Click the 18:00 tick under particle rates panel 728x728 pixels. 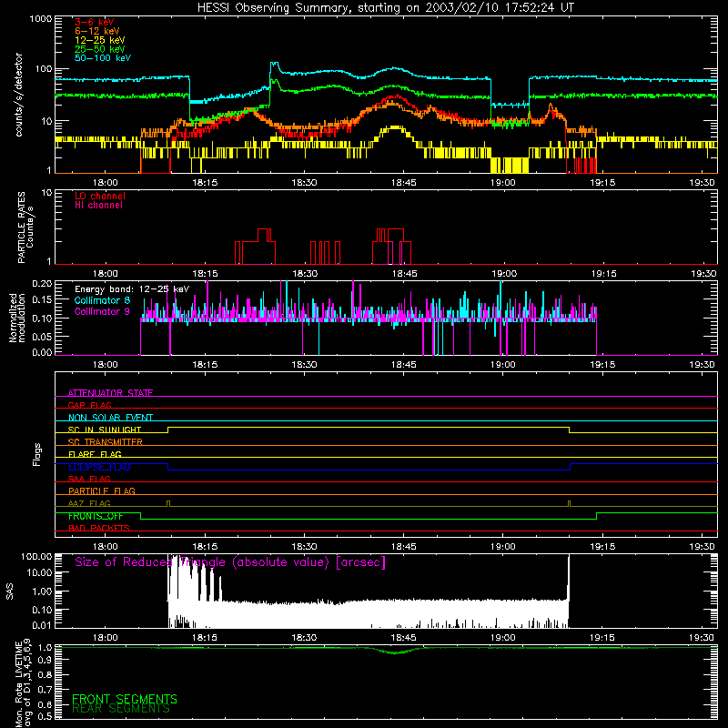pos(105,274)
